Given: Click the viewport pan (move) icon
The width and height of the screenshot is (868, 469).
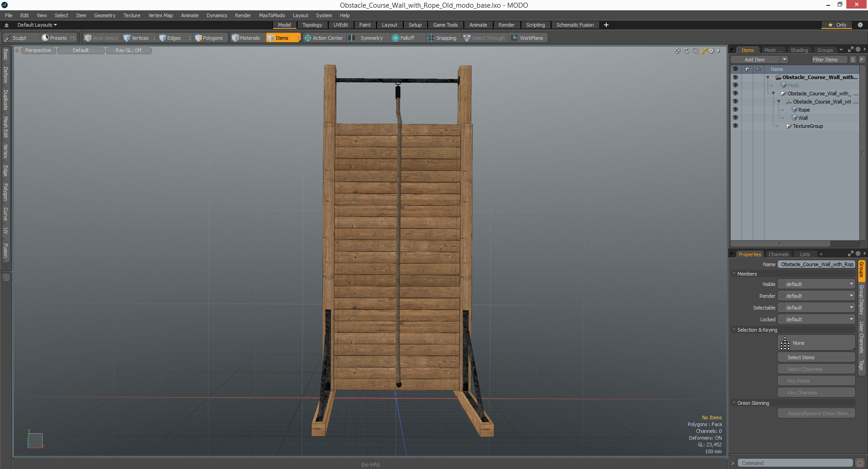Looking at the screenshot, I should pyautogui.click(x=677, y=51).
